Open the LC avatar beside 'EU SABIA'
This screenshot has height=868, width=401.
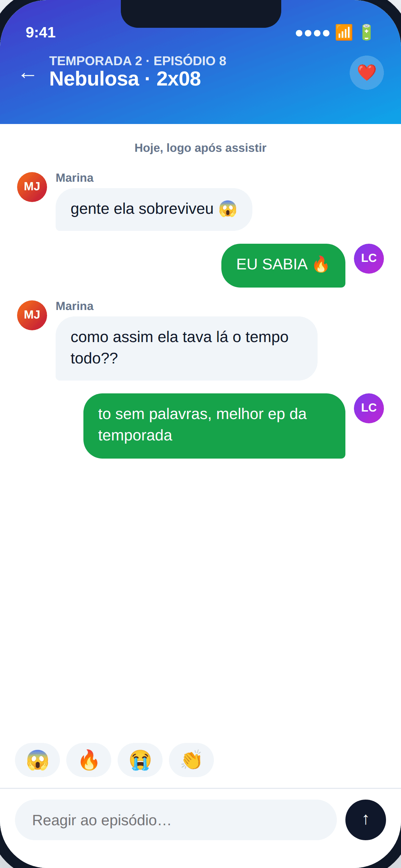369,259
